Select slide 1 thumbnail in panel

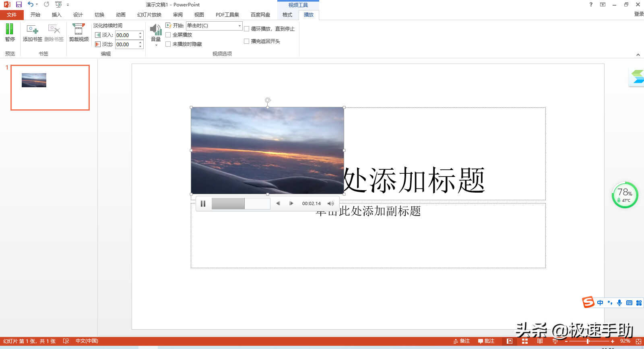point(50,88)
